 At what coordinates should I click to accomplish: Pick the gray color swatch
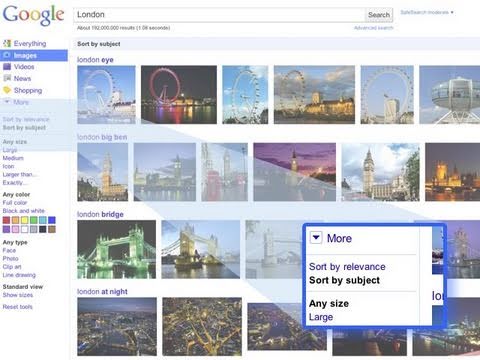click(34, 229)
